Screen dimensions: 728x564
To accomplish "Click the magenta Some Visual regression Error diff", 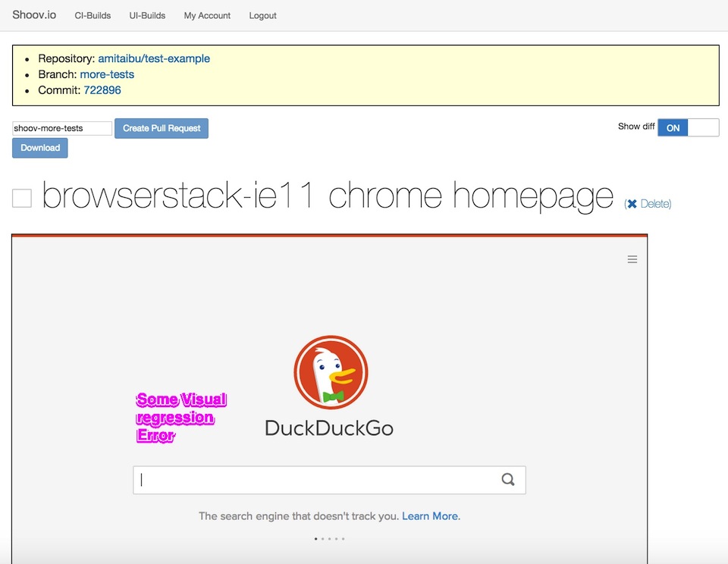I will tap(181, 417).
